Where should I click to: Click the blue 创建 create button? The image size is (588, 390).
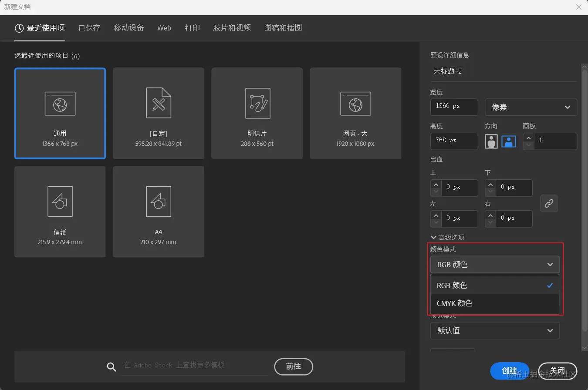pyautogui.click(x=509, y=370)
